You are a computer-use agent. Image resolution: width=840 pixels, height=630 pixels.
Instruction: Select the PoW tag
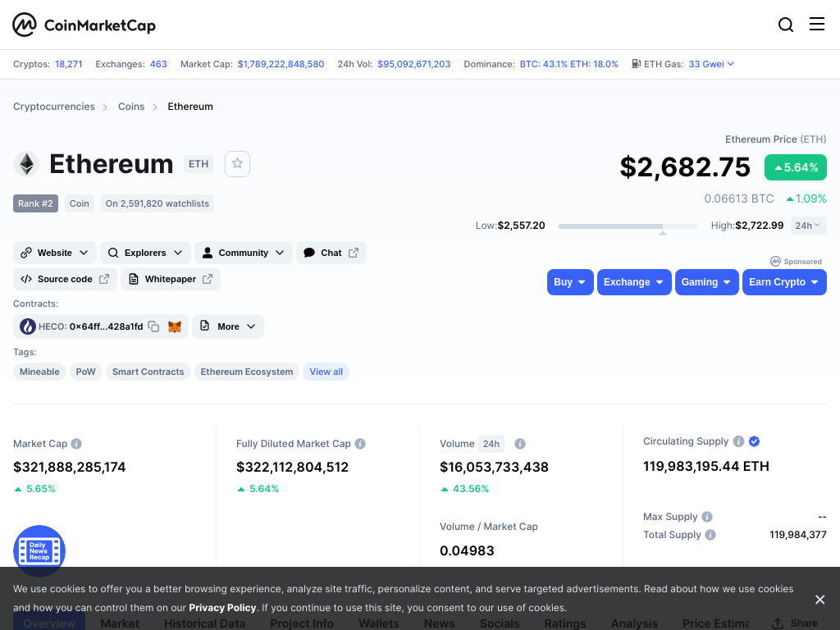(85, 372)
